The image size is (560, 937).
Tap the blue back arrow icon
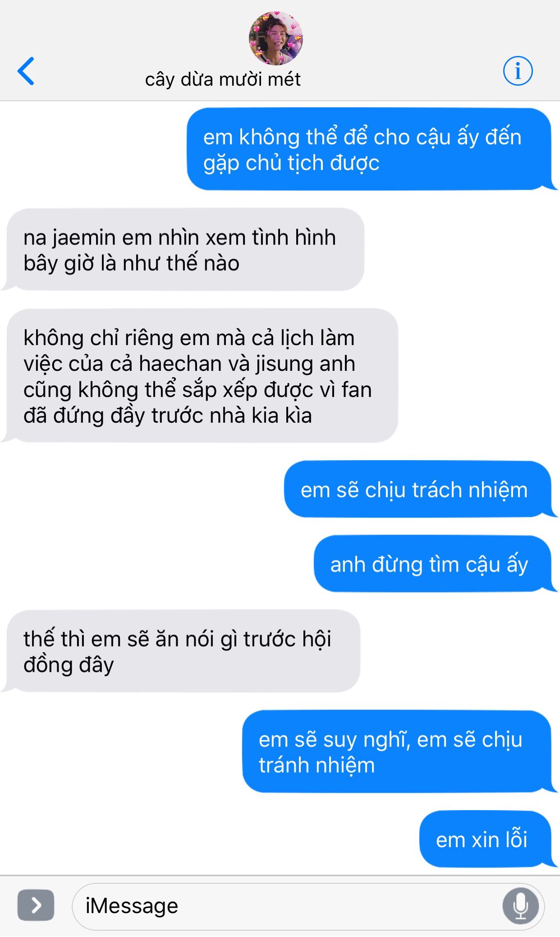26,71
